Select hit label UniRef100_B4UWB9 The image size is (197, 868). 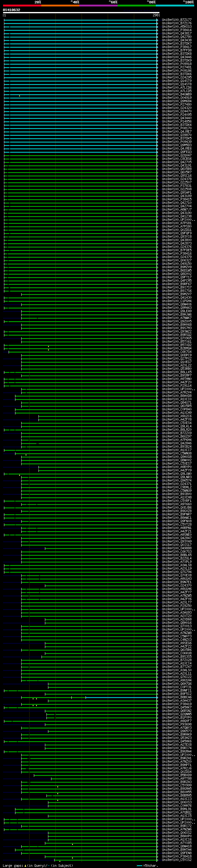pyautogui.click(x=177, y=94)
